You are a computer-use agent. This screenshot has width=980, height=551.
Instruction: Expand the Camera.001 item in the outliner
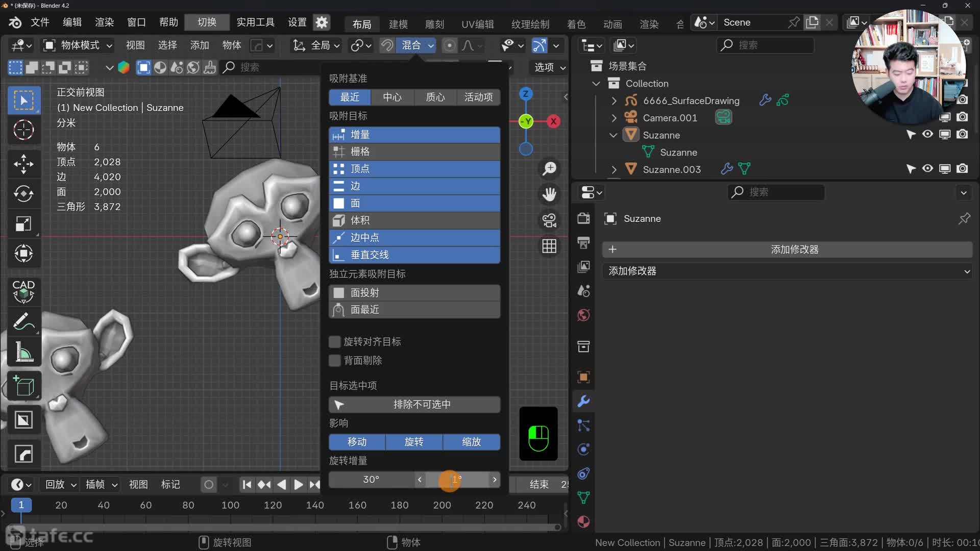[x=614, y=117]
